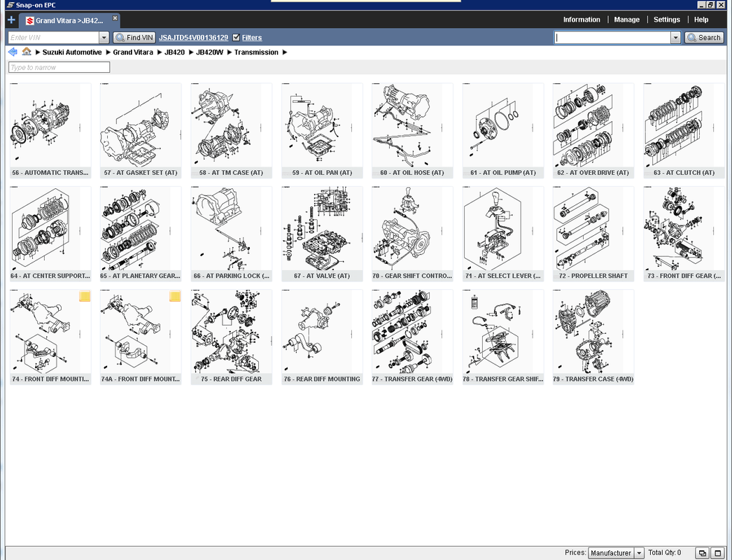The height and width of the screenshot is (560, 732).
Task: Open the 65 - AT Planetary Gear diagram
Action: pyautogui.click(x=141, y=234)
